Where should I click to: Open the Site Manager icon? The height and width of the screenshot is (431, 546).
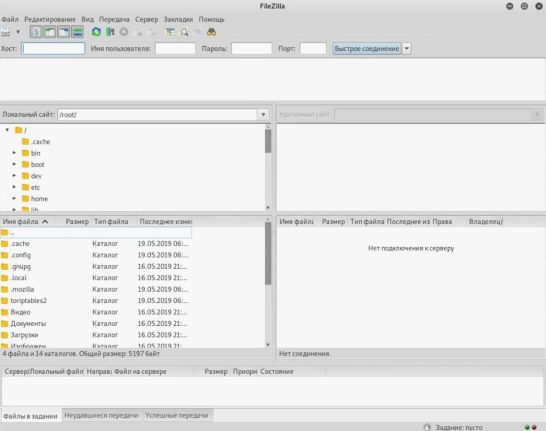point(6,32)
